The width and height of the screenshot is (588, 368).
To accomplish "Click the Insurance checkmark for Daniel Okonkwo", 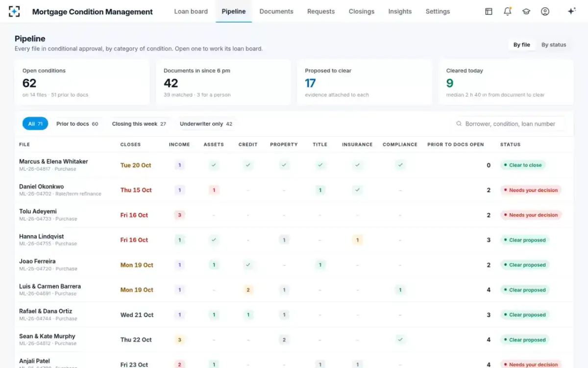I will [357, 190].
